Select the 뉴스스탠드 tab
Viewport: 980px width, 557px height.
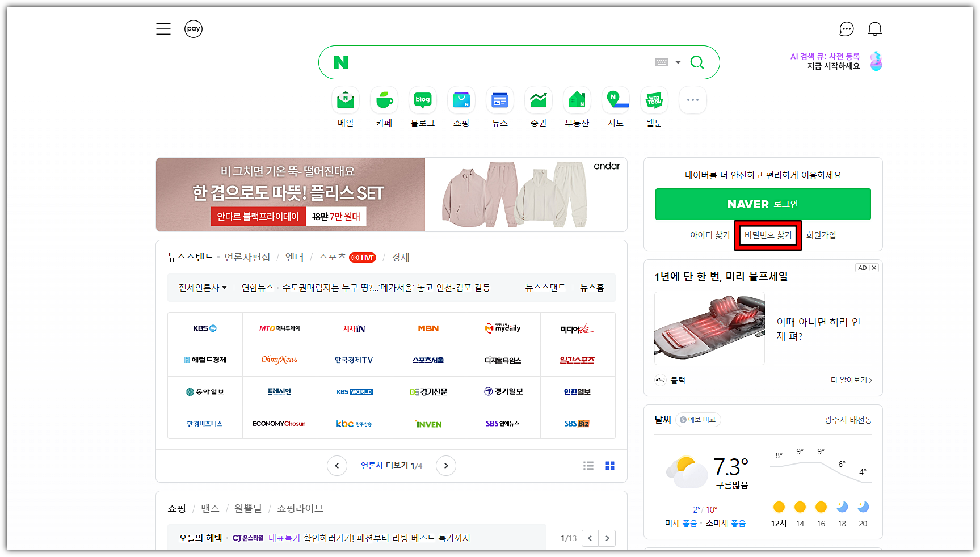point(191,258)
